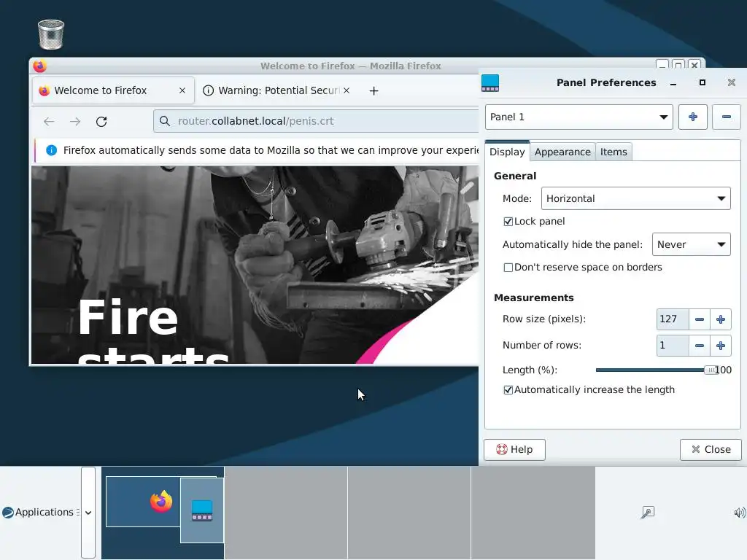Viewport: 747px width, 560px height.
Task: Select the Warning: Potential Security tab
Action: pos(276,90)
